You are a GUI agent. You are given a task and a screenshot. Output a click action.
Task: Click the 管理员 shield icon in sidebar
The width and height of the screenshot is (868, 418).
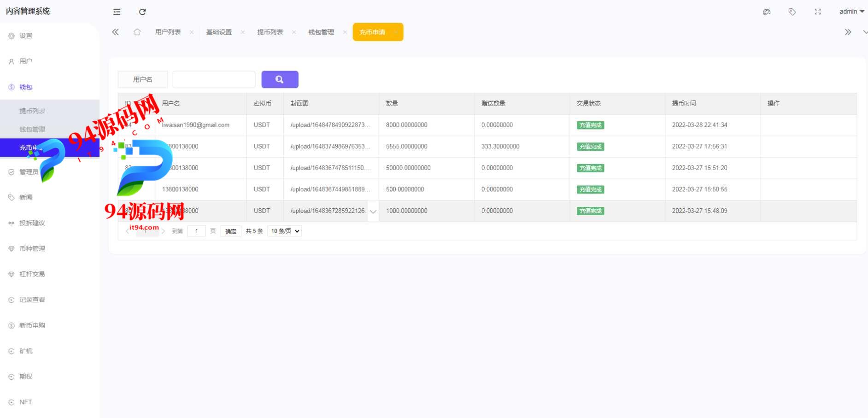click(x=12, y=172)
